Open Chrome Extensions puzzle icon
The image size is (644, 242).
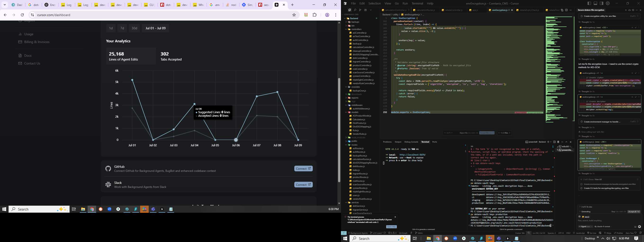[x=314, y=15]
